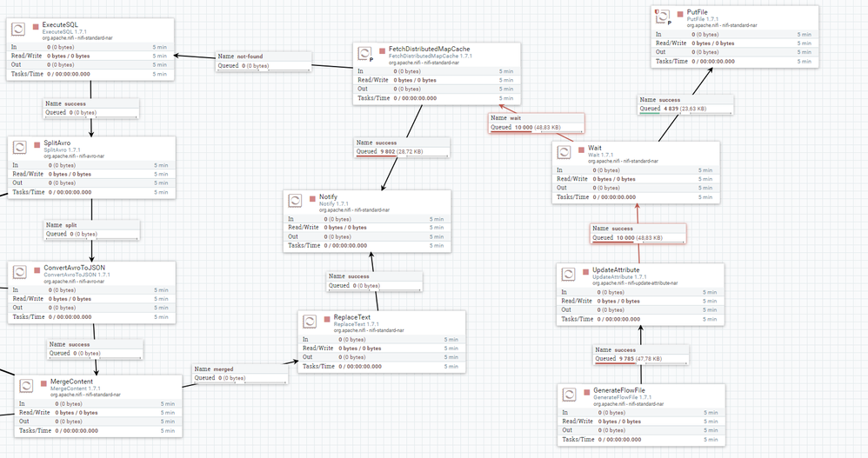Click the PutFile processor title
The image size is (868, 458).
point(697,12)
